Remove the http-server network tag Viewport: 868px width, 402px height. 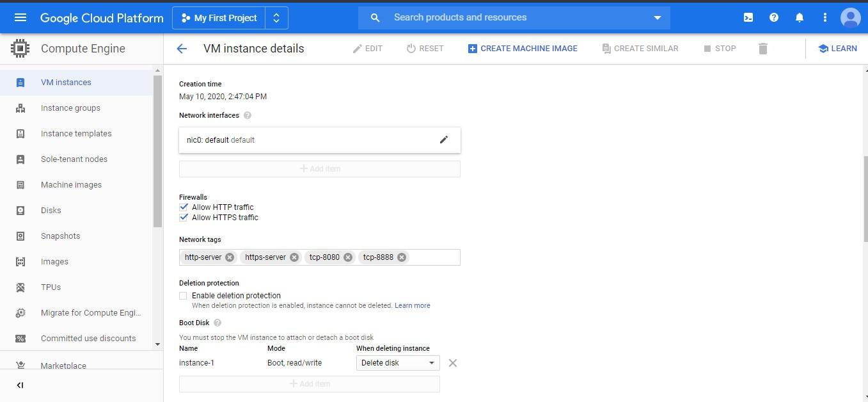coord(230,257)
